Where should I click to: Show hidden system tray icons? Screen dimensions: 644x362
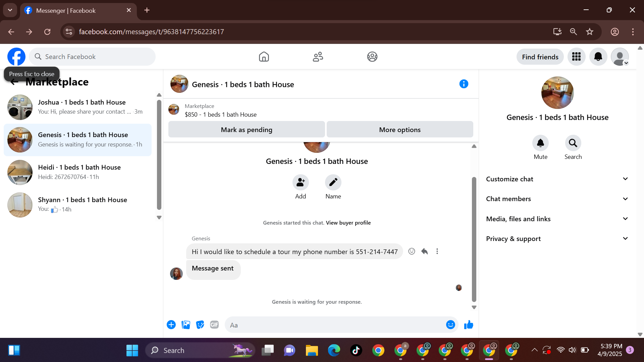534,350
